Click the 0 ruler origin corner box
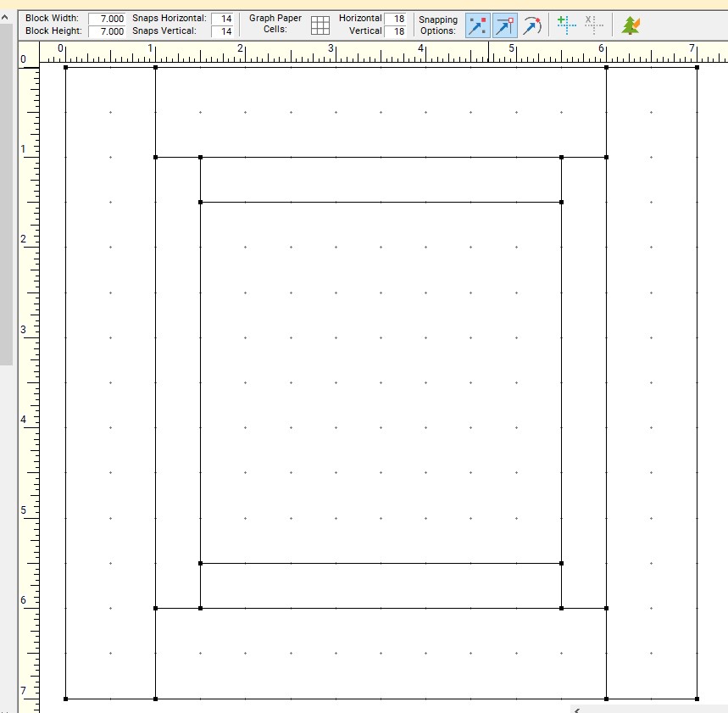728x713 pixels. pos(28,53)
